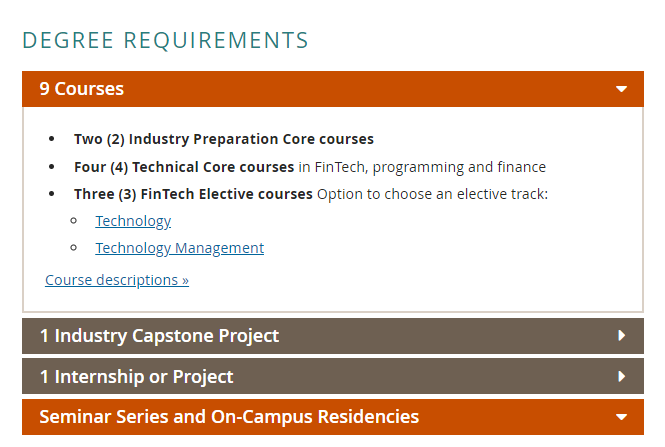Click Three (3) FinTech Elective courses text

click(193, 194)
